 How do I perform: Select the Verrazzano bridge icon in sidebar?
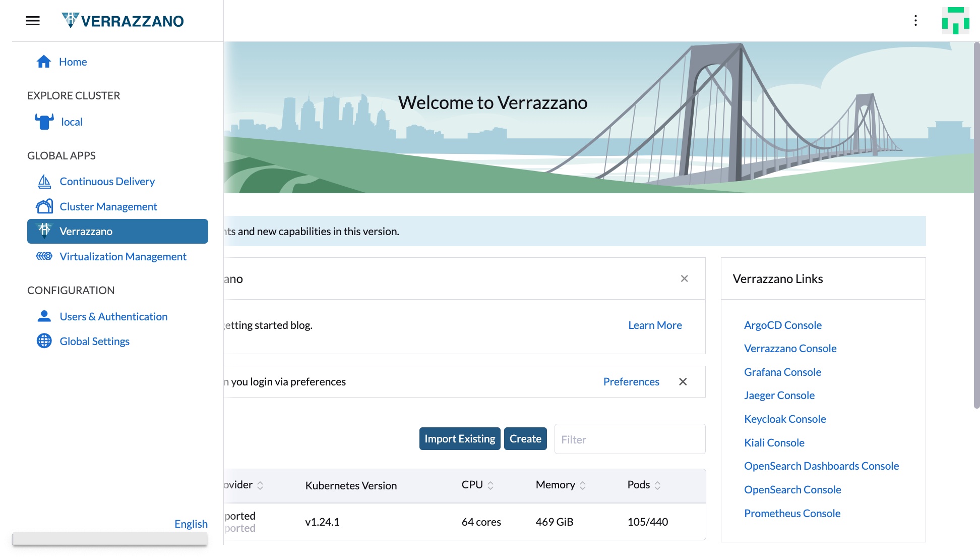coord(44,231)
